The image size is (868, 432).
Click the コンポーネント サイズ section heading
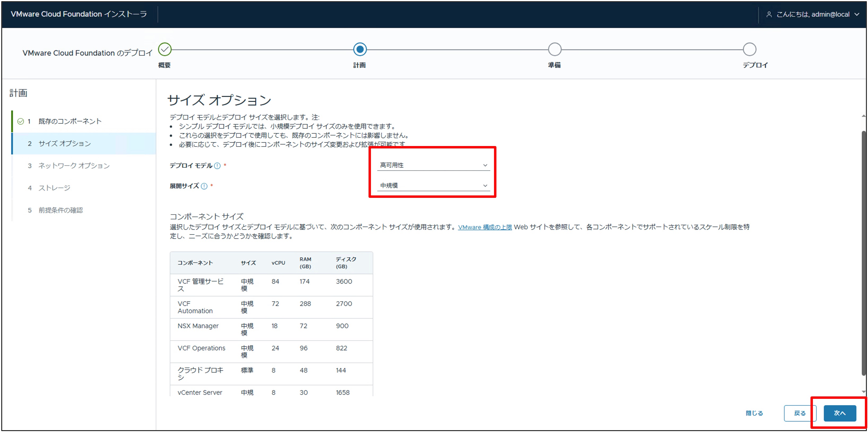(x=207, y=216)
